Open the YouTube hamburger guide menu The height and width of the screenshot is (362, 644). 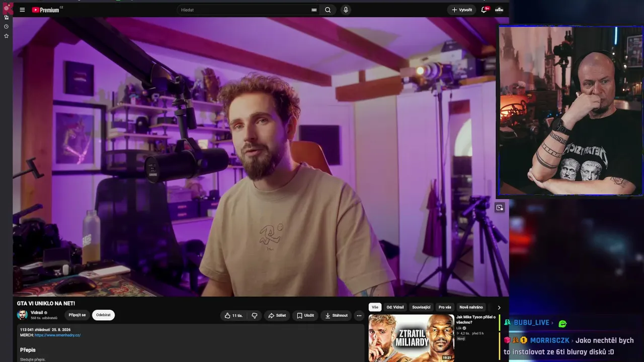22,10
